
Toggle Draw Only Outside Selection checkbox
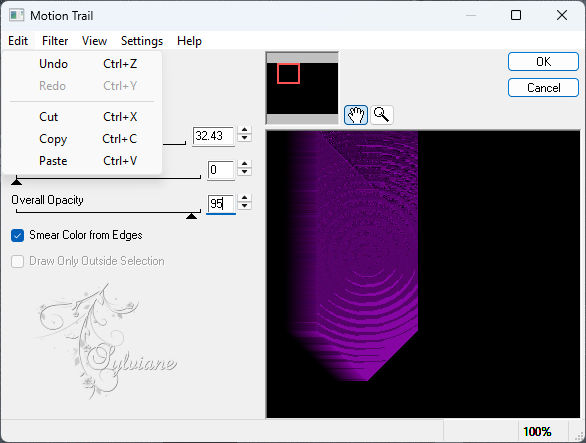point(18,261)
